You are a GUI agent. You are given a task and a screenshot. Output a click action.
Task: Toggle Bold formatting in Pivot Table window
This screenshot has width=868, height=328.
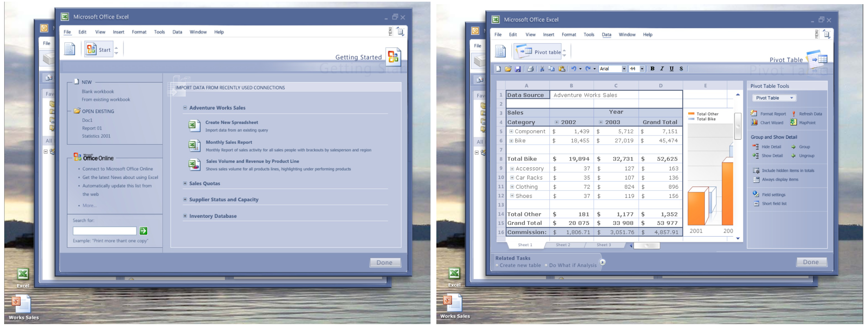click(652, 69)
